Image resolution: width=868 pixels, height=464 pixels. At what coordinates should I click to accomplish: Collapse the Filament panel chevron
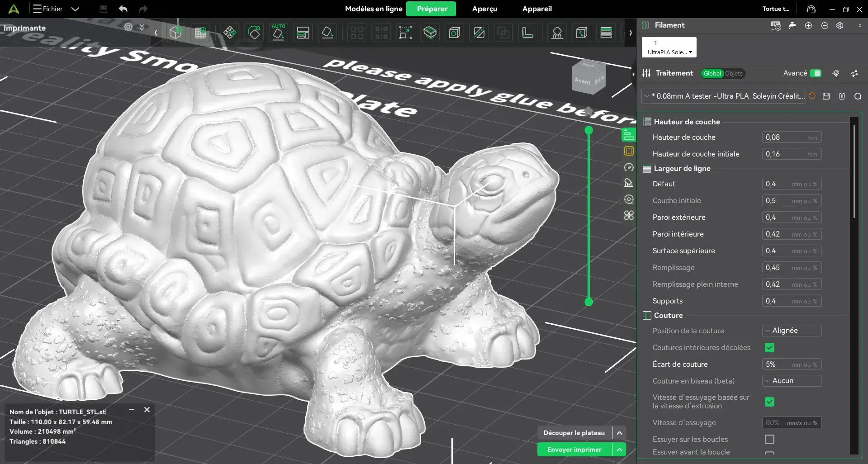point(859,25)
